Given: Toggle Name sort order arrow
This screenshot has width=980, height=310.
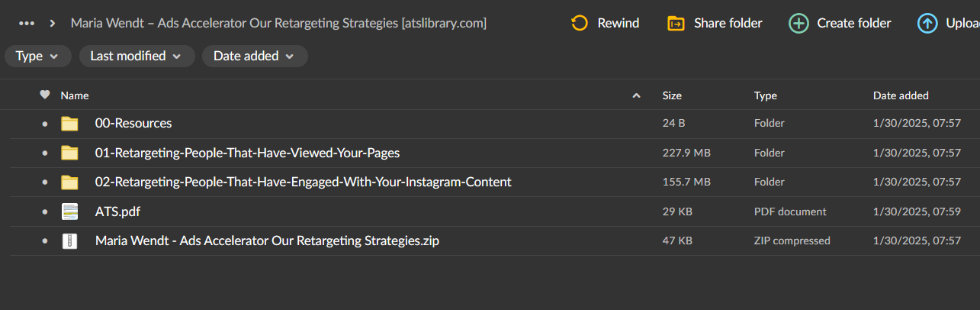Looking at the screenshot, I should coord(637,95).
